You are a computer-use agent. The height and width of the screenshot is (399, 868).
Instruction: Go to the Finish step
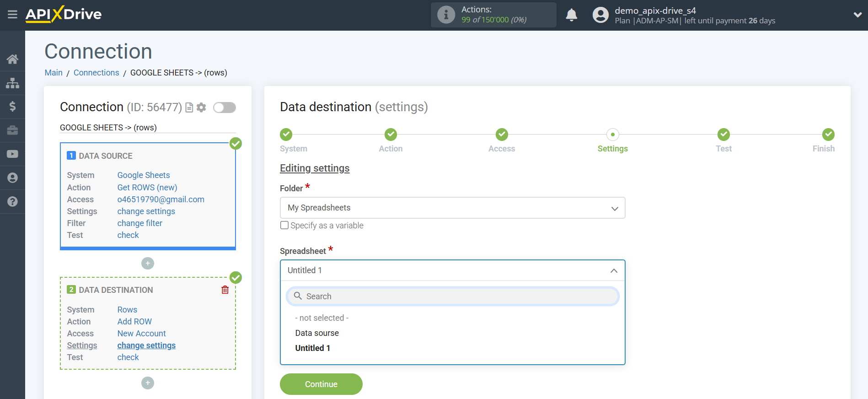point(828,135)
